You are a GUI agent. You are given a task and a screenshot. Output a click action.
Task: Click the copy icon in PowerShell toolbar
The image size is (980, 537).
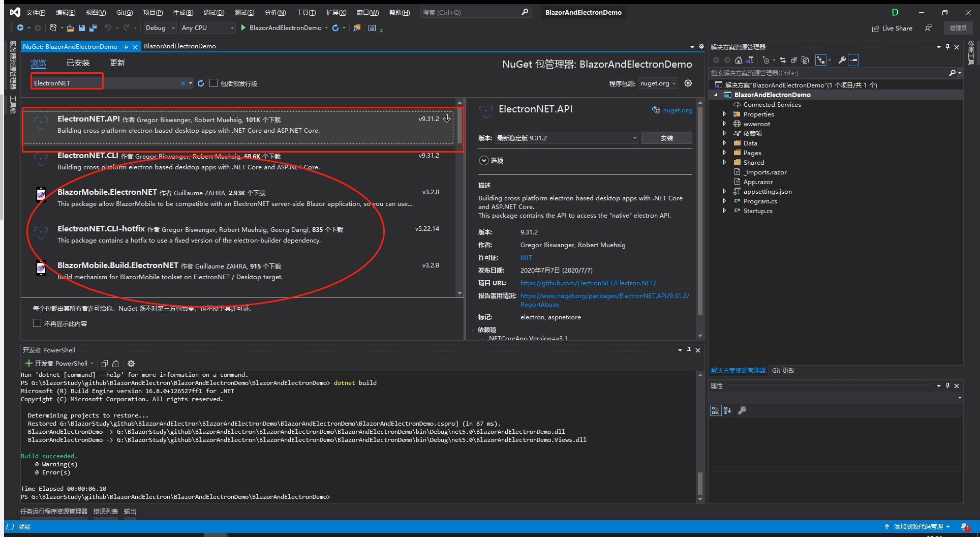[105, 364]
